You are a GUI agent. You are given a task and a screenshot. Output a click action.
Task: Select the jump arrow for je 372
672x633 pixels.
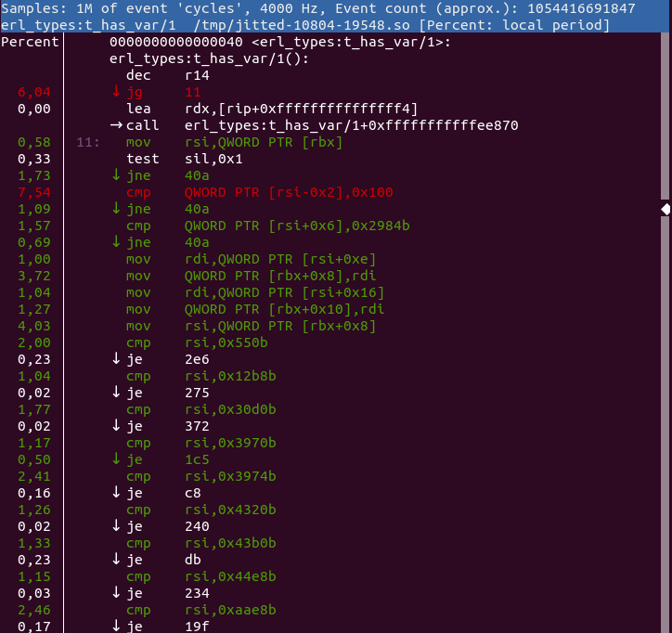[x=116, y=426]
